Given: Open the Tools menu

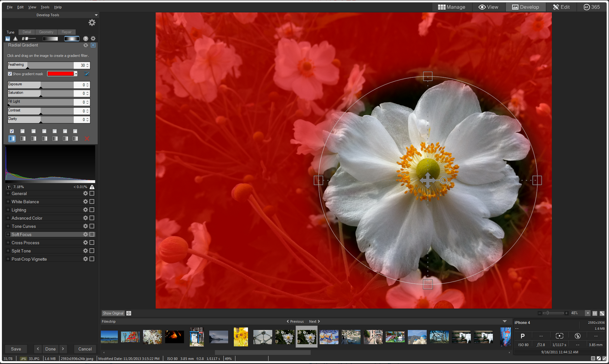Looking at the screenshot, I should coord(45,7).
